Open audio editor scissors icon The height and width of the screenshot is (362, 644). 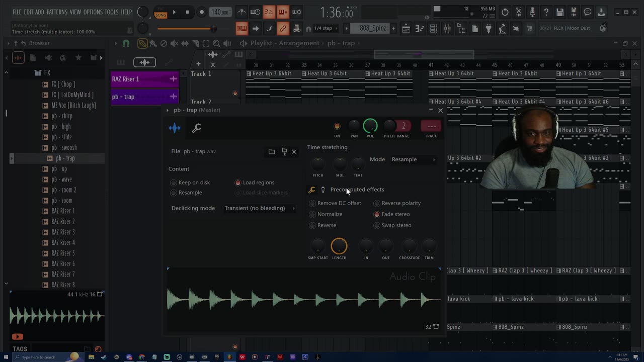[x=519, y=12]
